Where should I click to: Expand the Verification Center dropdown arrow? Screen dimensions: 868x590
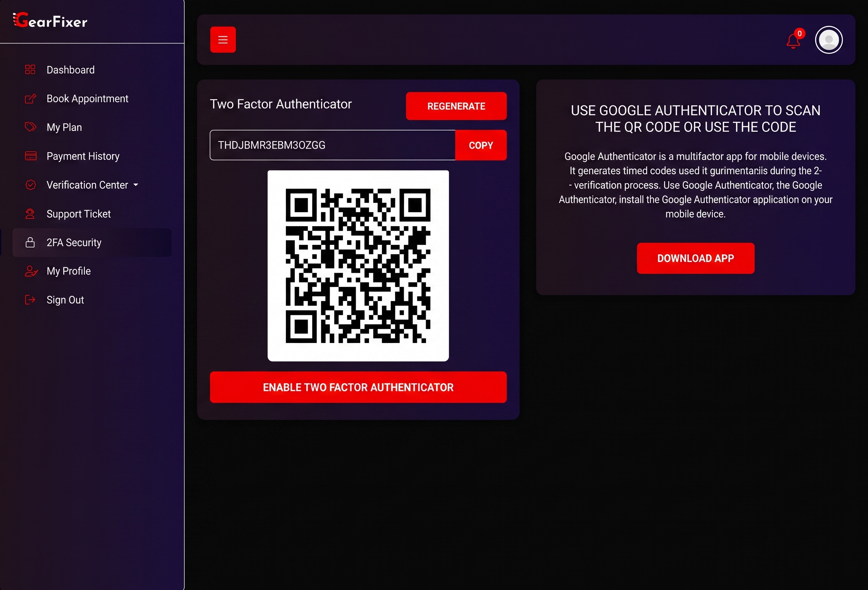click(x=136, y=185)
